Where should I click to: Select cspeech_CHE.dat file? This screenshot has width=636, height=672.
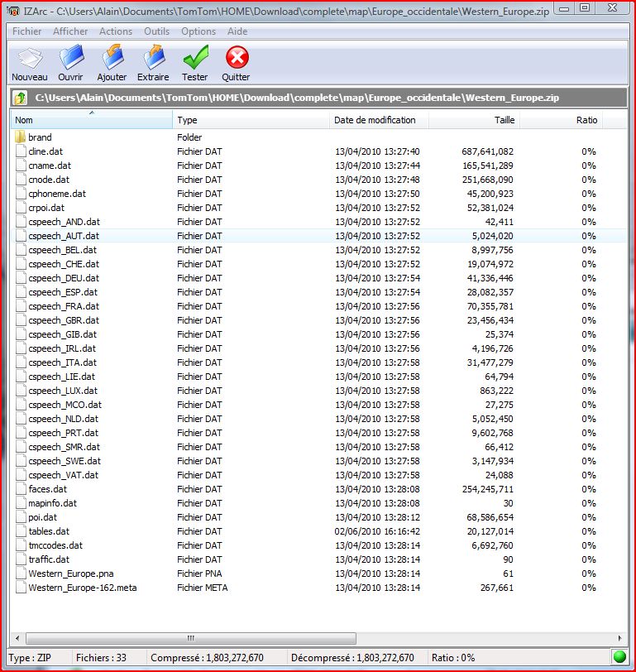click(x=64, y=264)
